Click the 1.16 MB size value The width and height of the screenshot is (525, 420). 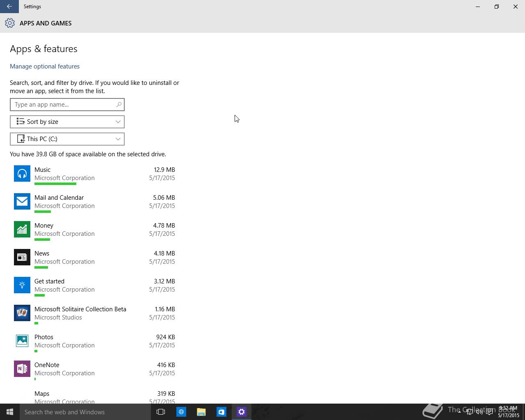coord(164,309)
